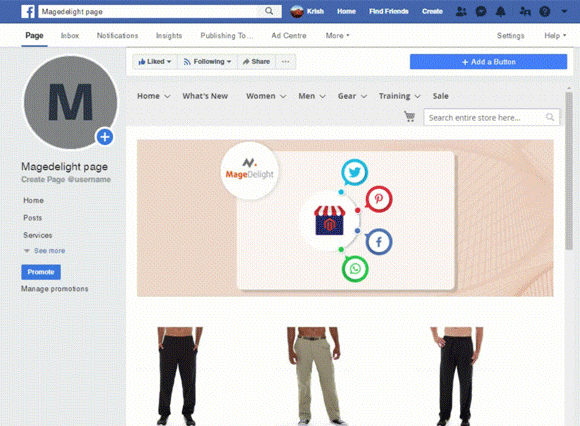
Task: Open Manage promotions link
Action: (54, 288)
